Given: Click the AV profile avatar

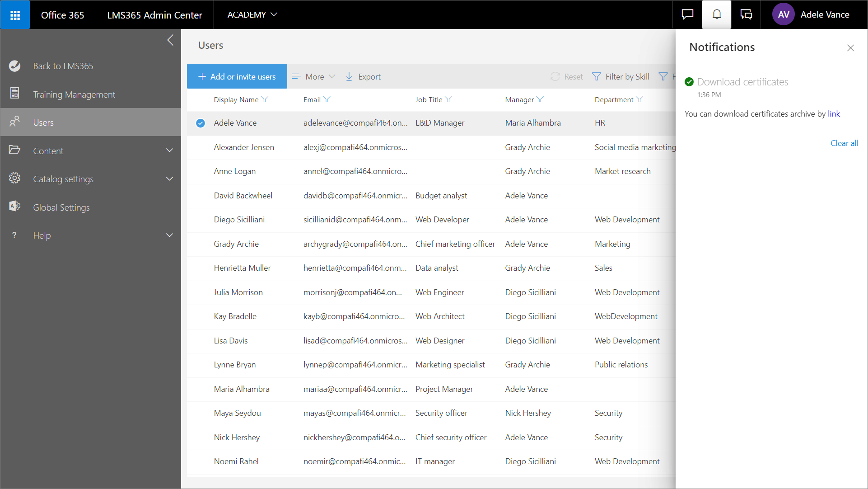Looking at the screenshot, I should (x=784, y=15).
